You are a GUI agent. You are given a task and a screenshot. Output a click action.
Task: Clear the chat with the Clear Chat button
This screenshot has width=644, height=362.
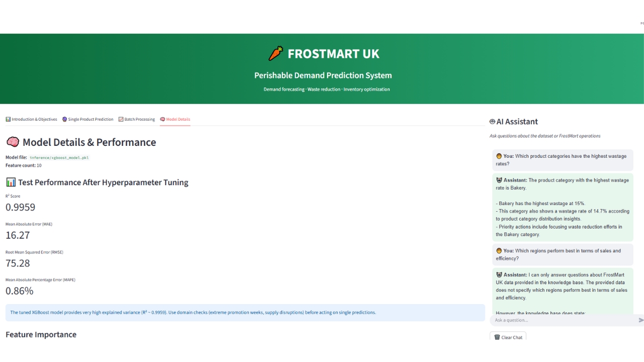tap(508, 337)
